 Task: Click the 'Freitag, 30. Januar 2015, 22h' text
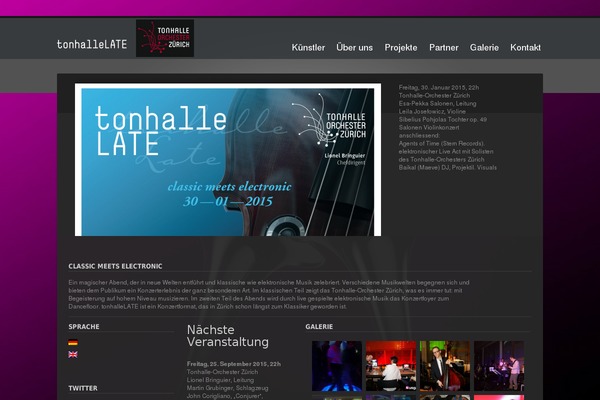439,87
